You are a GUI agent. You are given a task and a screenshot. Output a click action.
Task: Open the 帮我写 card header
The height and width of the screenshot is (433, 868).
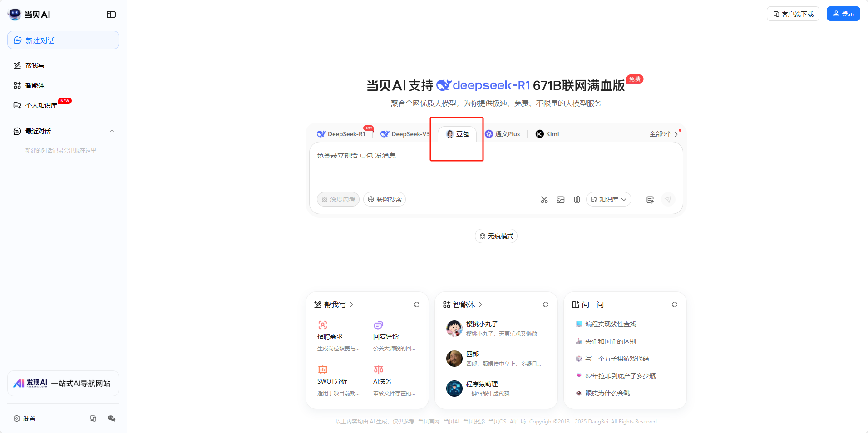[x=334, y=305]
